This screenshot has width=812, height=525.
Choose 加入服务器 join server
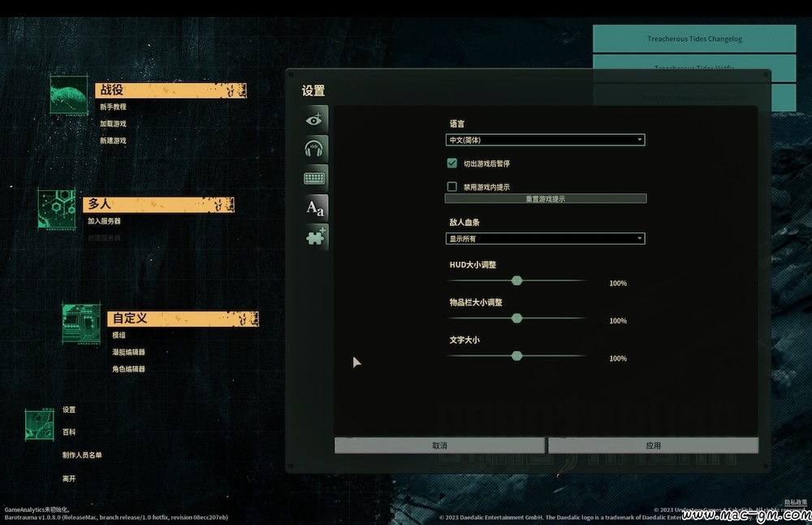[x=104, y=221]
